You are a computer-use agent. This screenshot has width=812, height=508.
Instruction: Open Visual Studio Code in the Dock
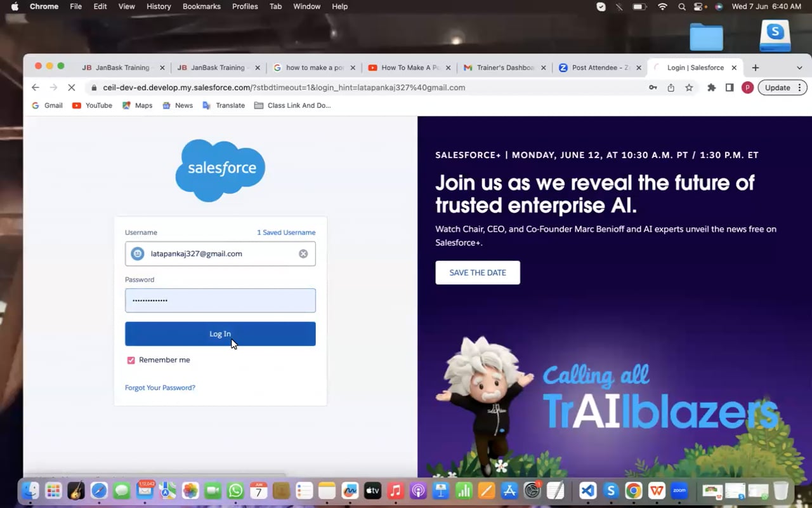[x=588, y=490]
